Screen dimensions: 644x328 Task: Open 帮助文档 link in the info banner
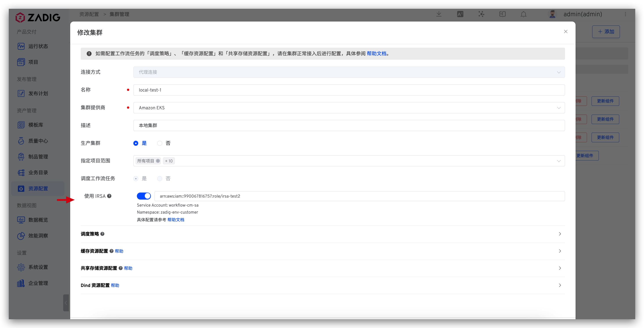point(376,54)
